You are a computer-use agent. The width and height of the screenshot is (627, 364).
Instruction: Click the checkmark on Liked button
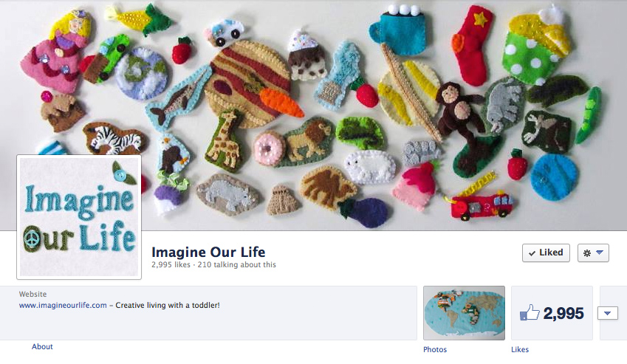pos(532,253)
